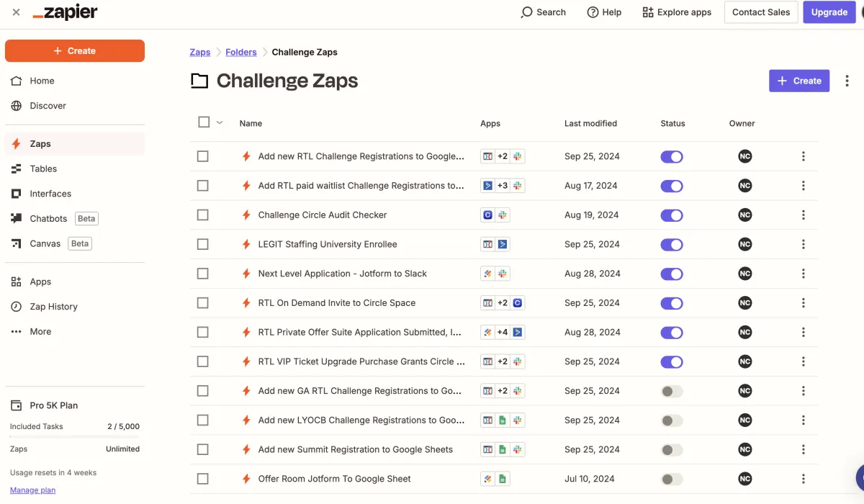Click Circle app icon on Challenge Circle Audit Checker
864x504 pixels.
487,215
